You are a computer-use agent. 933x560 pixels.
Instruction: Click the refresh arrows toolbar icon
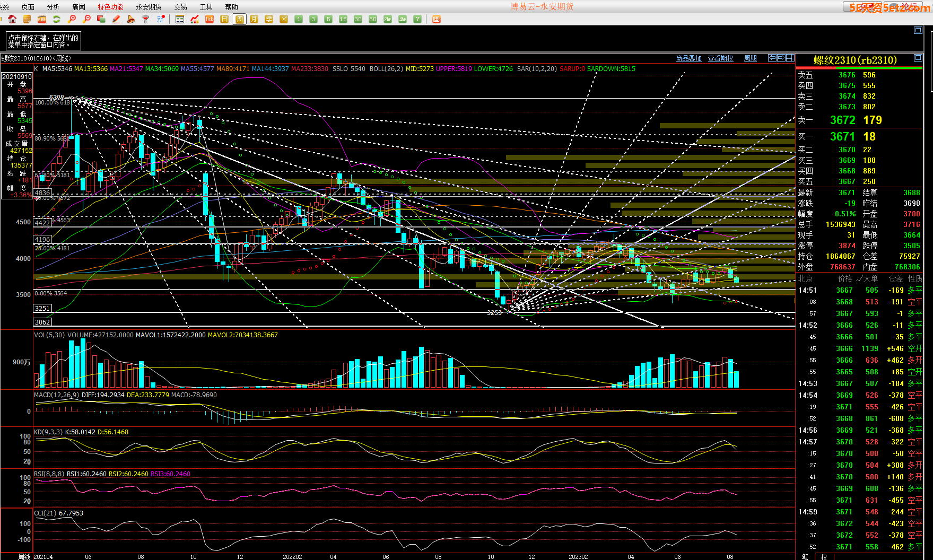[57, 19]
